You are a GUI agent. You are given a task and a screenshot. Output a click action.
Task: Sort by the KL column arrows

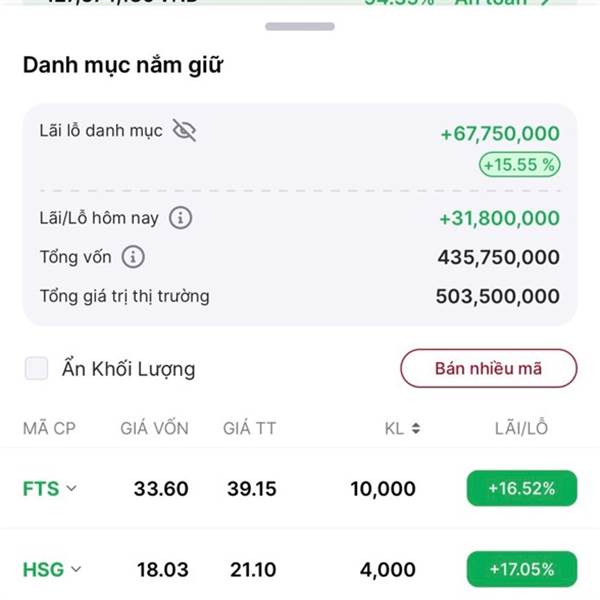(x=416, y=428)
